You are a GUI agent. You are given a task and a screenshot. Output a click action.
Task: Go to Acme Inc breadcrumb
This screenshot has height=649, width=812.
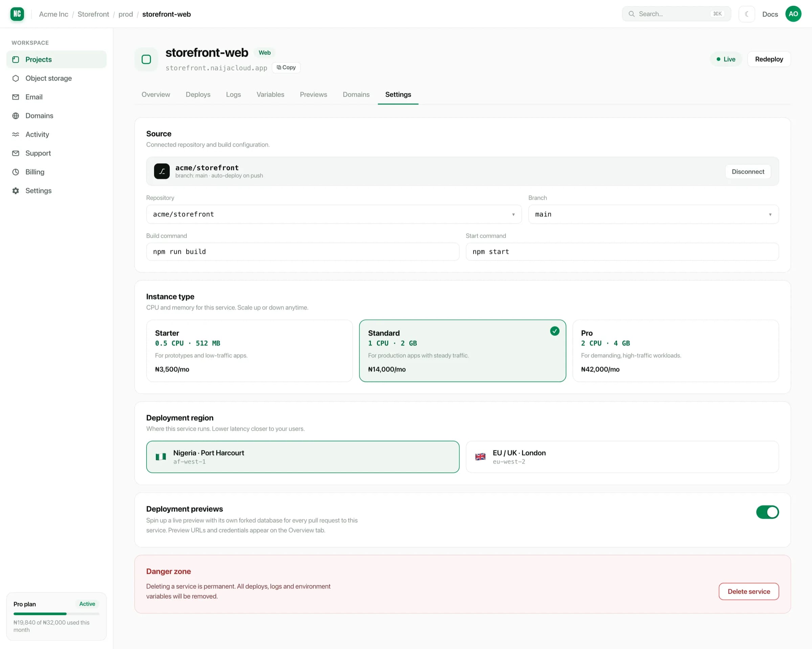click(53, 14)
